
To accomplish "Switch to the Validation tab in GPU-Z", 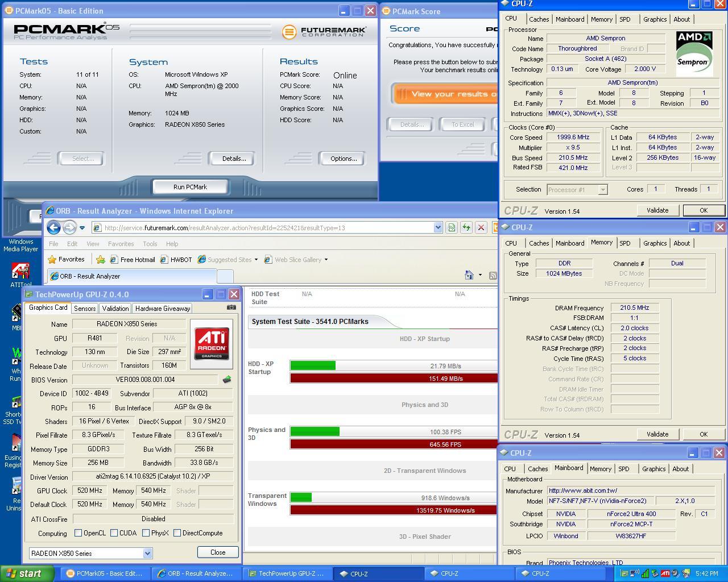I will pyautogui.click(x=115, y=309).
